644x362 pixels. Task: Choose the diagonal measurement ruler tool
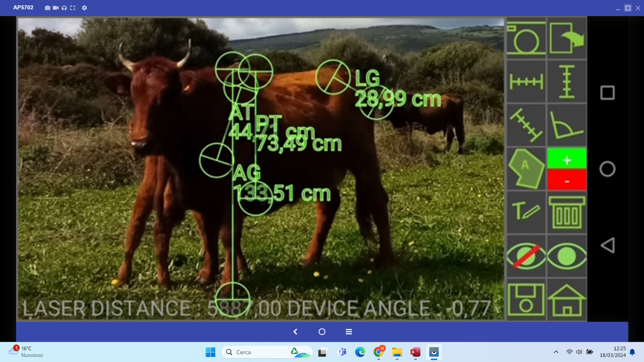[x=526, y=125]
